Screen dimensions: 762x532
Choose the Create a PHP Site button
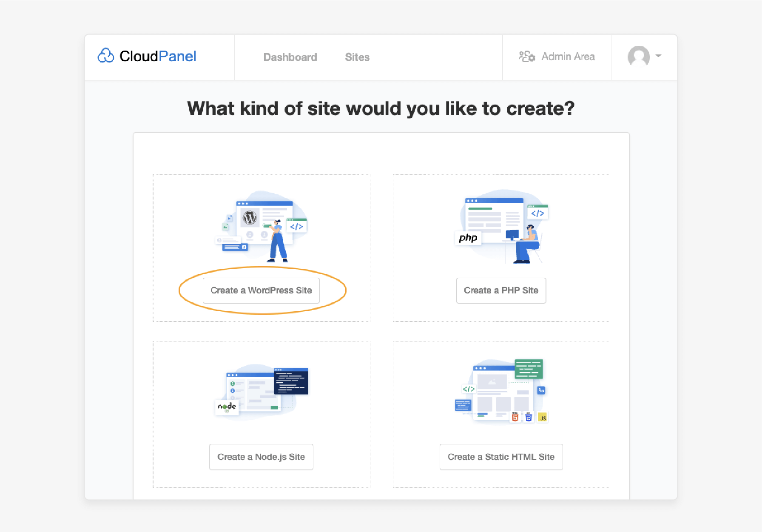[501, 290]
